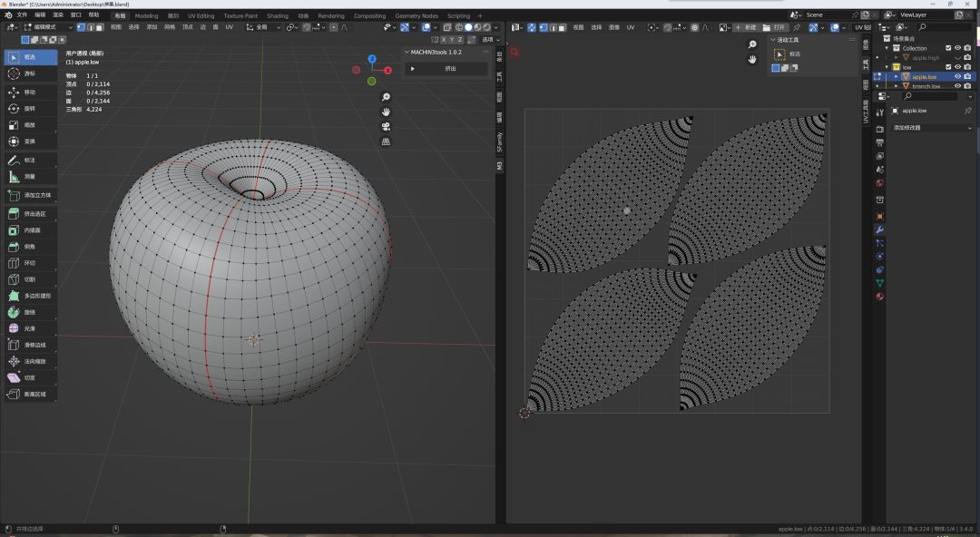Switch to the UV Editing workspace tab
The width and height of the screenshot is (980, 537).
pos(201,15)
